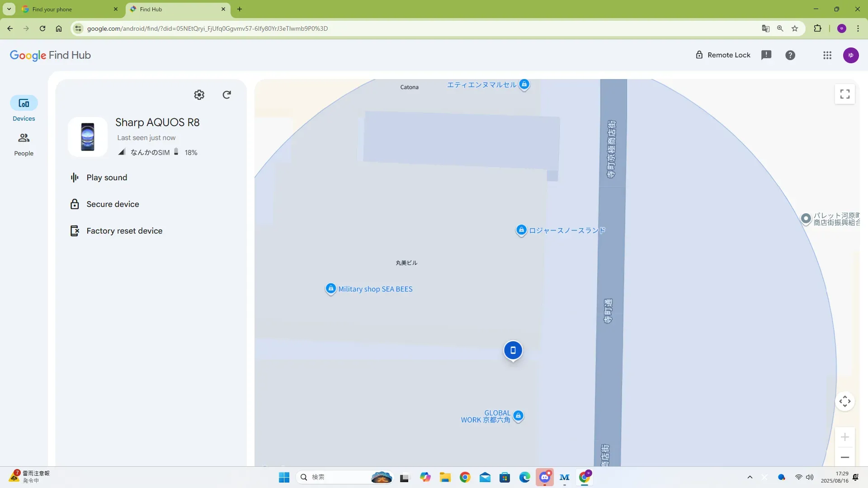The height and width of the screenshot is (488, 868).
Task: Zoom out the map
Action: click(x=844, y=457)
